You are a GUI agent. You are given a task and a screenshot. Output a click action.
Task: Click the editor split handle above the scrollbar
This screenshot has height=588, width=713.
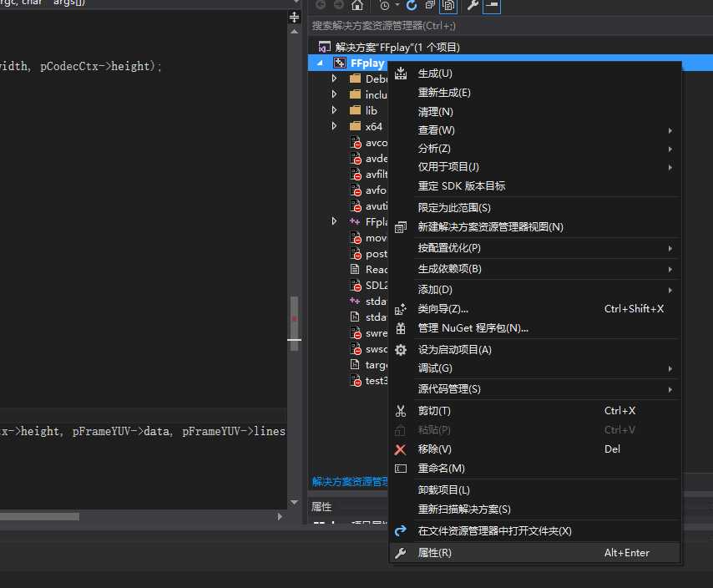click(x=294, y=18)
